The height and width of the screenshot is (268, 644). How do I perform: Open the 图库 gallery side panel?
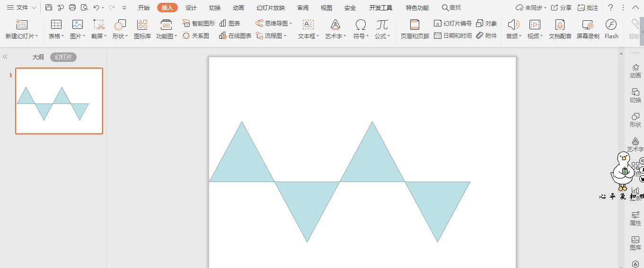click(635, 243)
